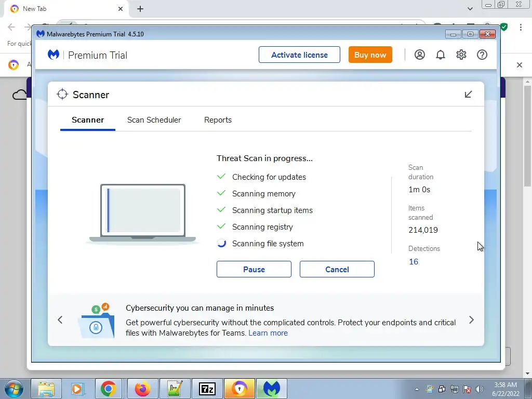
Task: Click the Activate license button
Action: coord(299,55)
